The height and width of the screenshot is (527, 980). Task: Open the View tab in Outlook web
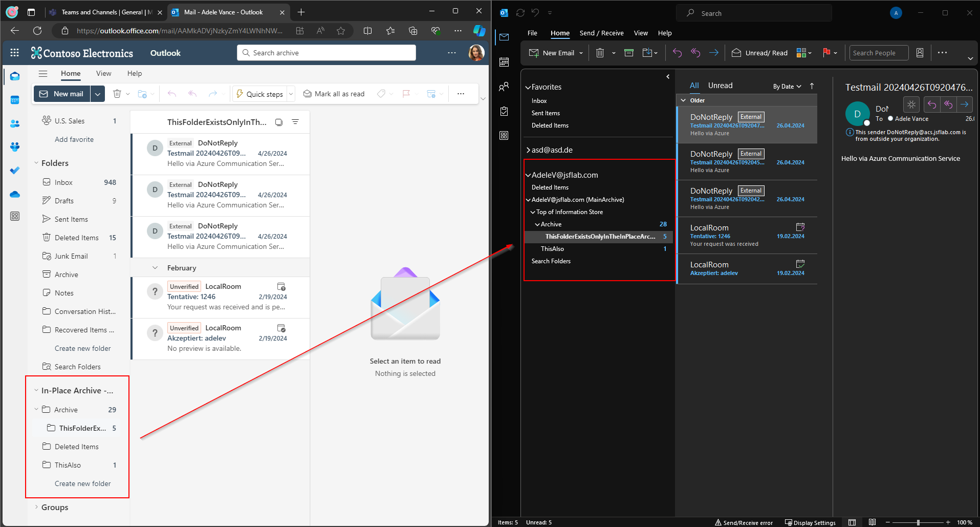coord(103,73)
